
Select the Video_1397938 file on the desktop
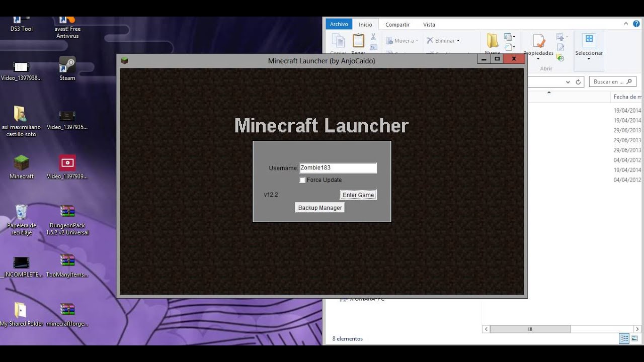[x=21, y=70]
